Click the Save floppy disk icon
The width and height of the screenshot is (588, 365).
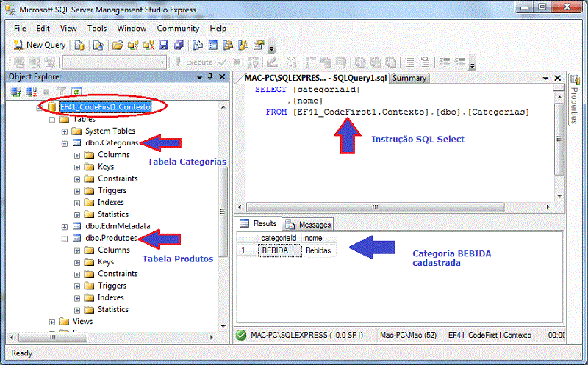[x=163, y=45]
